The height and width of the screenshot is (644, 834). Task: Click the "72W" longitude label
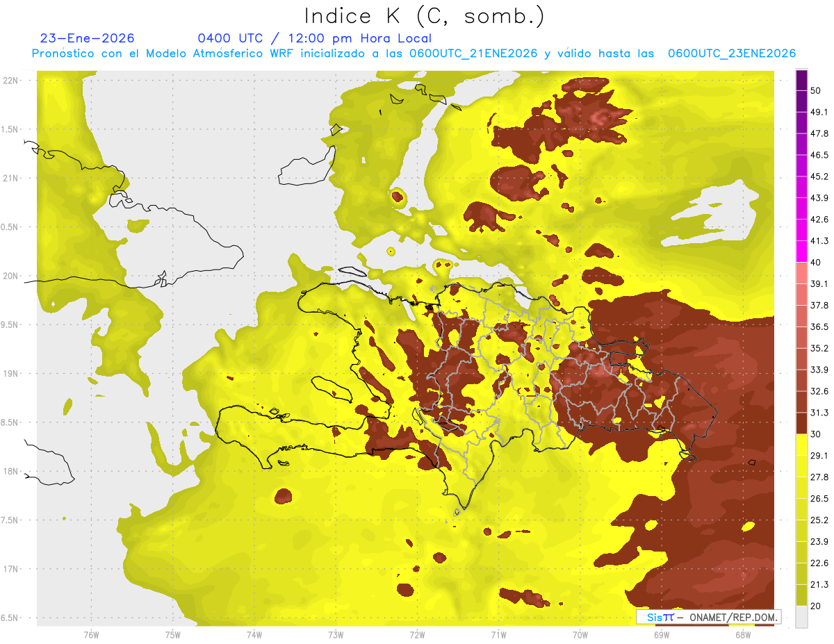click(x=417, y=635)
